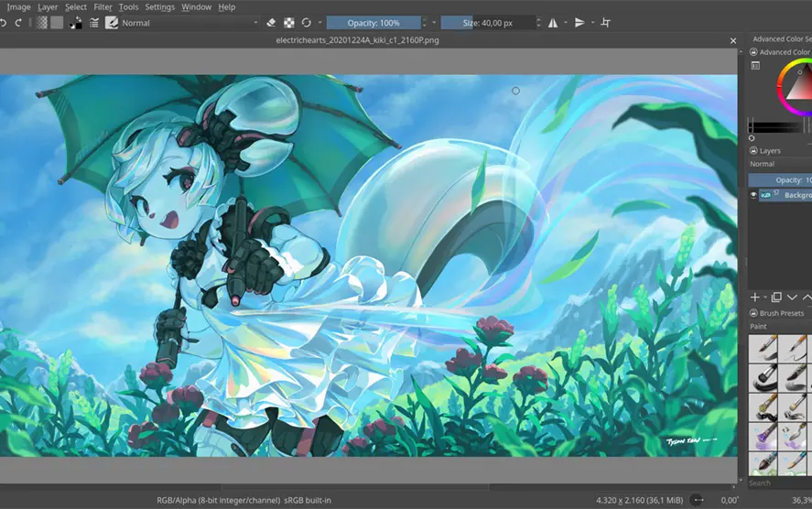This screenshot has width=812, height=509.
Task: Duplicate layer using the layers panel icon
Action: pyautogui.click(x=776, y=298)
